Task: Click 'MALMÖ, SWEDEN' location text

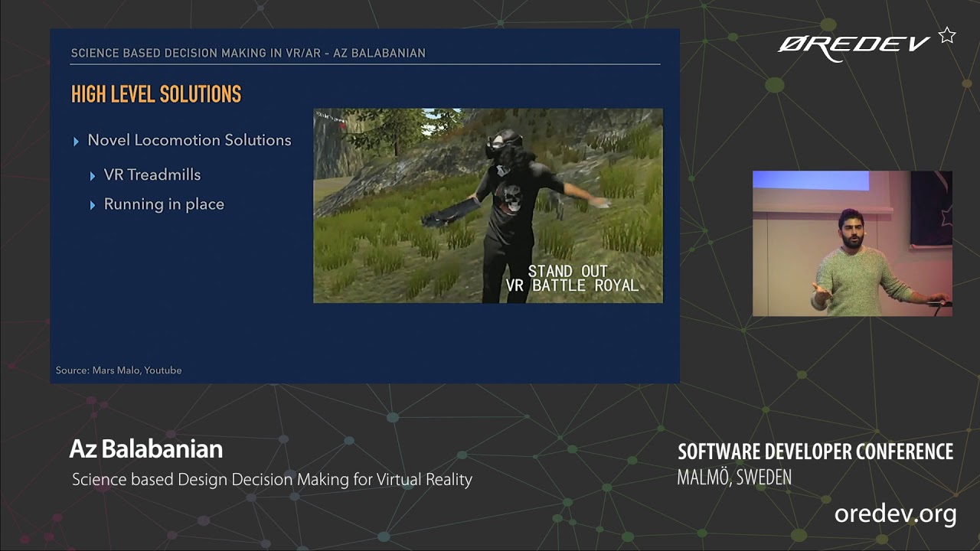Action: click(734, 478)
